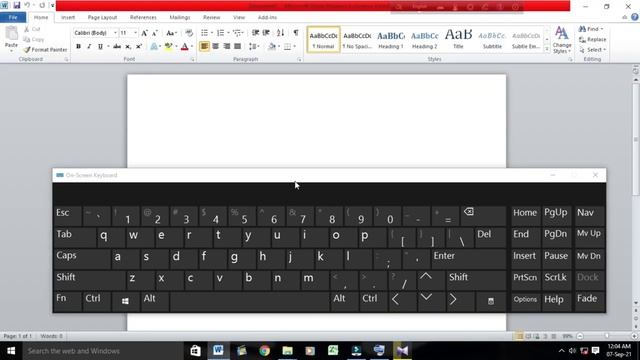Click the space bar on On-Screen Keyboard
This screenshot has height=360, width=640.
pyautogui.click(x=249, y=301)
